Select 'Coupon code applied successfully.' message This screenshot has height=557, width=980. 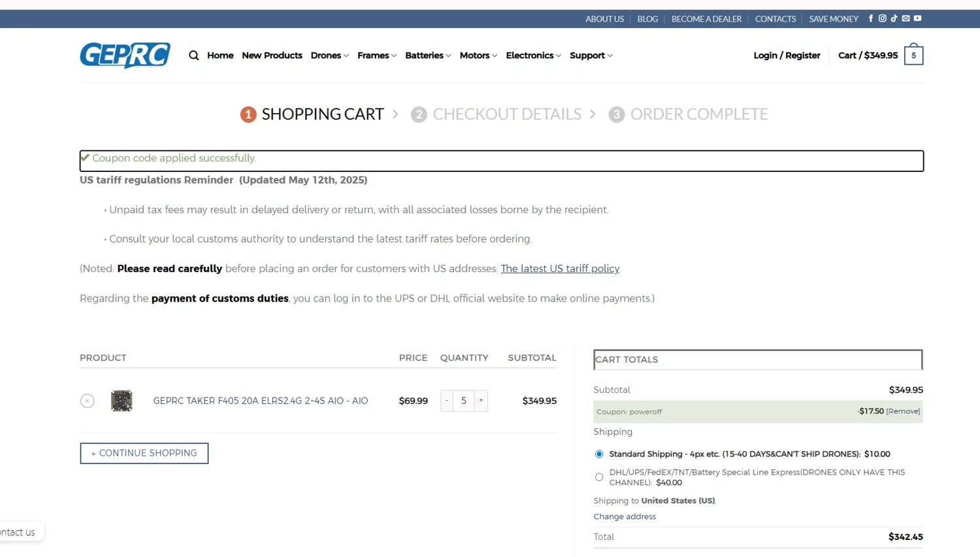[174, 158]
